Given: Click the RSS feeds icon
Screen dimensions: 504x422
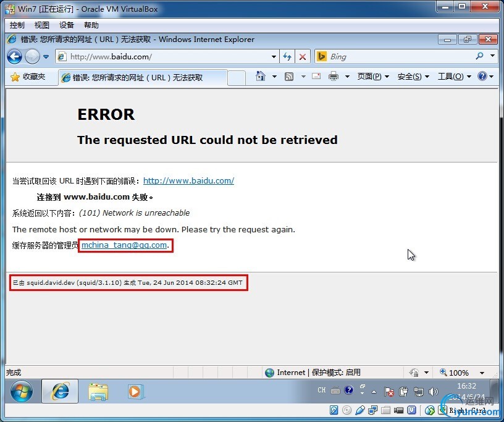Looking at the screenshot, I should pyautogui.click(x=289, y=77).
